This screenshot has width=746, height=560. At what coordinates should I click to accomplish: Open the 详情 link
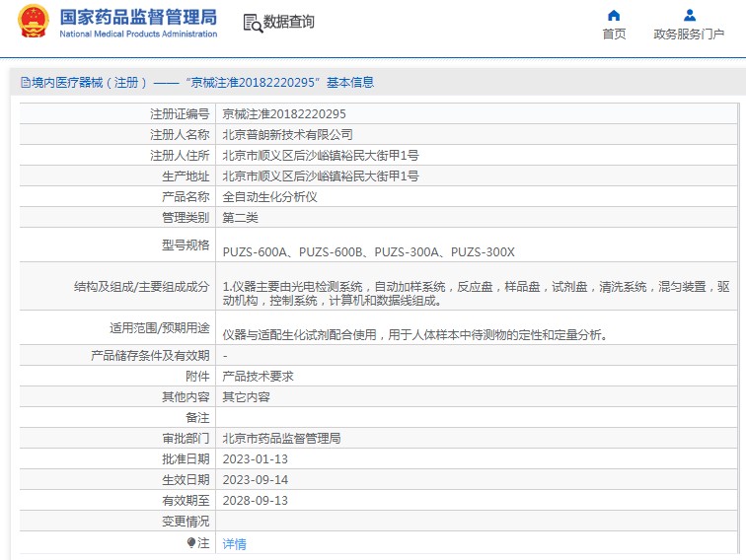point(234,543)
